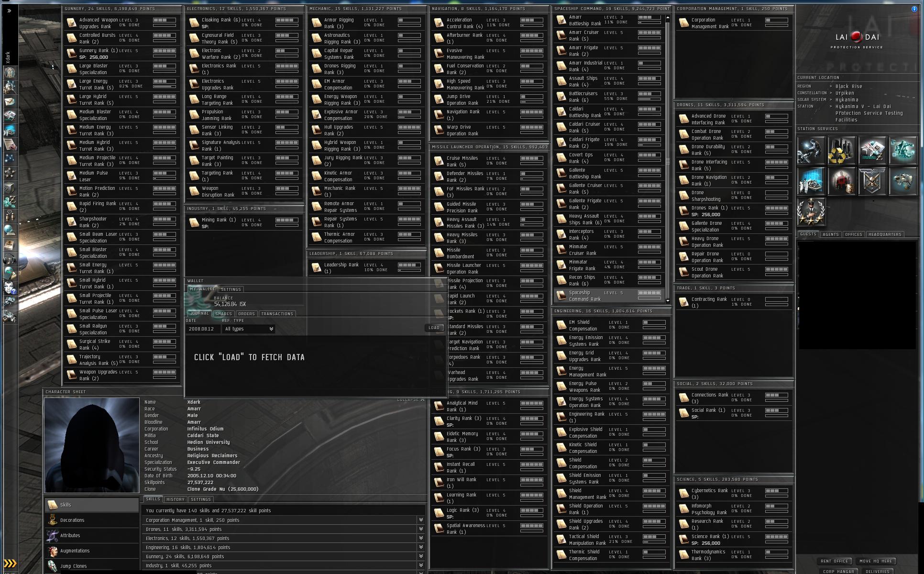This screenshot has height=574, width=924.
Task: Click the Rent Office button
Action: tap(834, 561)
